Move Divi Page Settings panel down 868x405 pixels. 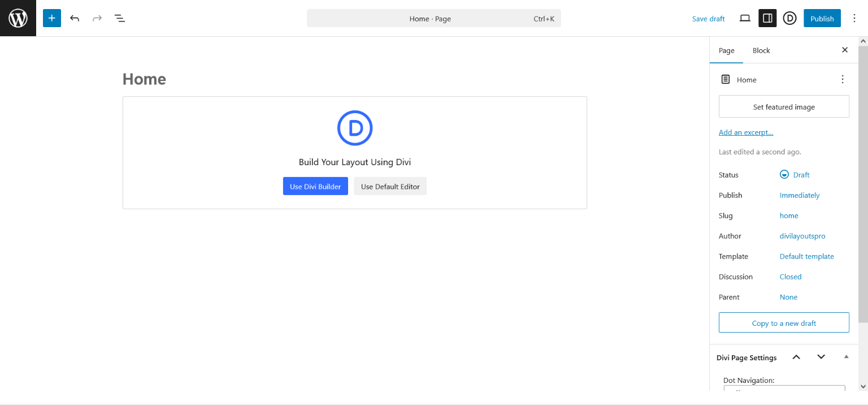tap(821, 357)
